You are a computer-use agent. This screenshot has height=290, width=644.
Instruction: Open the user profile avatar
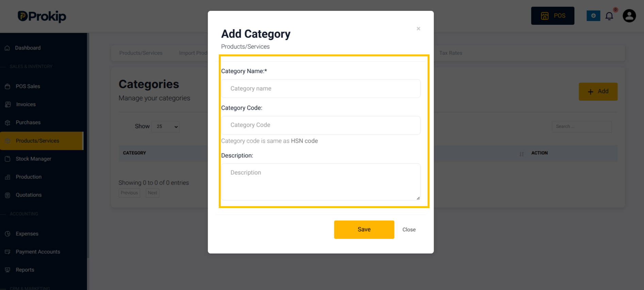pyautogui.click(x=629, y=16)
